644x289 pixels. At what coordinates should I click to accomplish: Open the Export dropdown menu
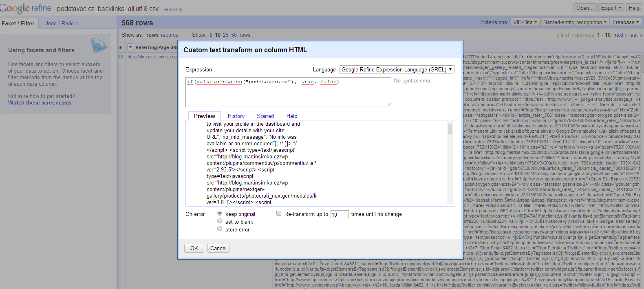coord(611,8)
